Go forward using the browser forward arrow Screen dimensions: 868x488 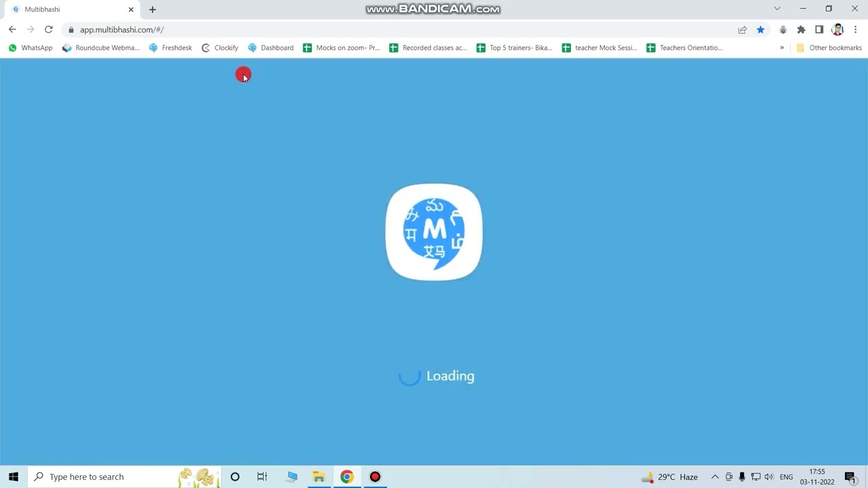[31, 30]
